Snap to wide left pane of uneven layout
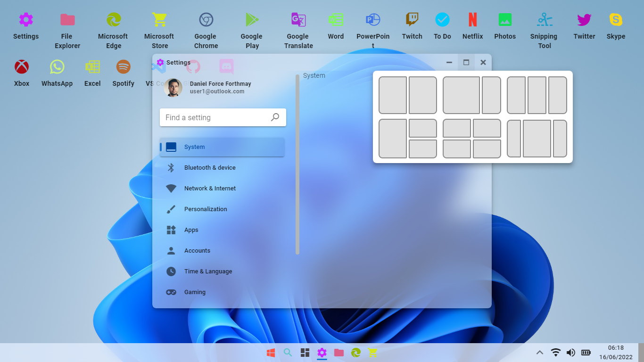Viewport: 644px width, 362px height. coord(462,95)
